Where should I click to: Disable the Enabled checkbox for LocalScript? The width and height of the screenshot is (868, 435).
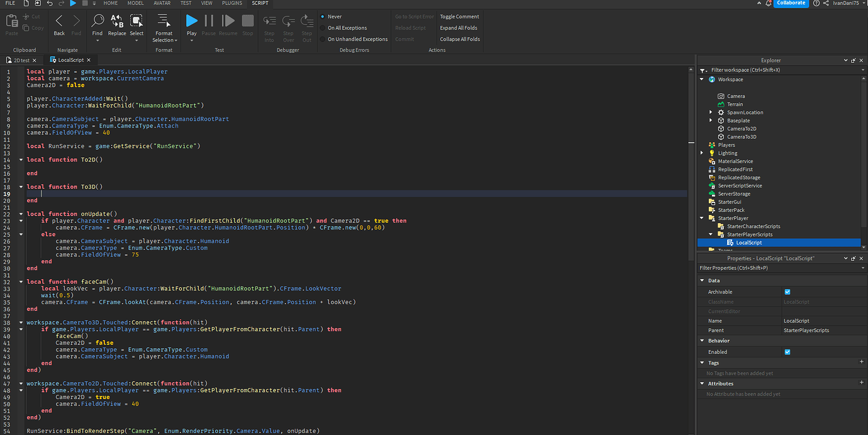tap(787, 351)
